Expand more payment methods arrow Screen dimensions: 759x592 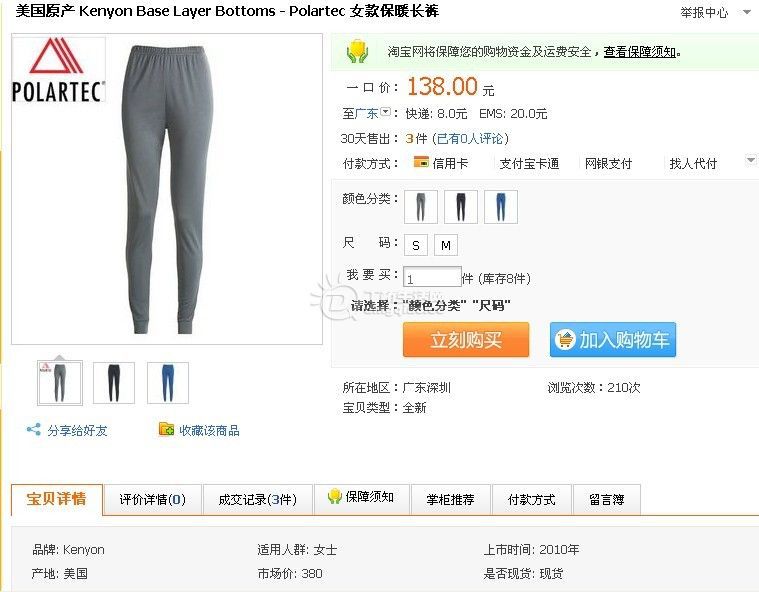751,160
